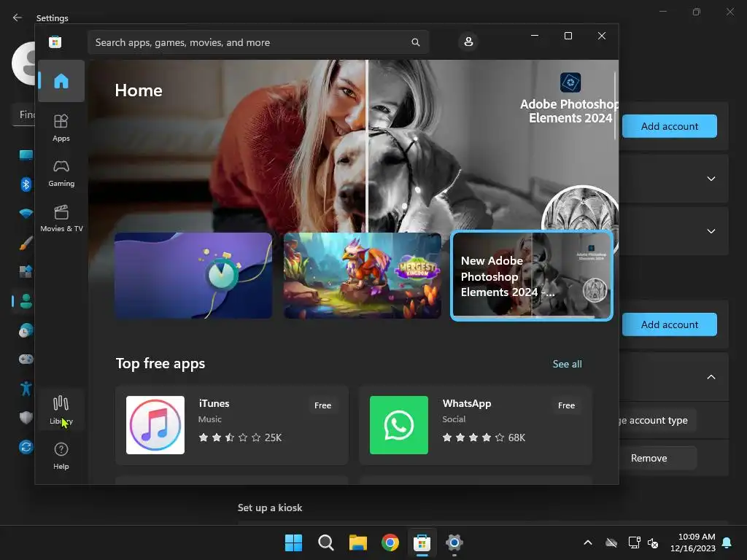The width and height of the screenshot is (747, 560).
Task: Maximize the Microsoft Store window
Action: (x=568, y=36)
